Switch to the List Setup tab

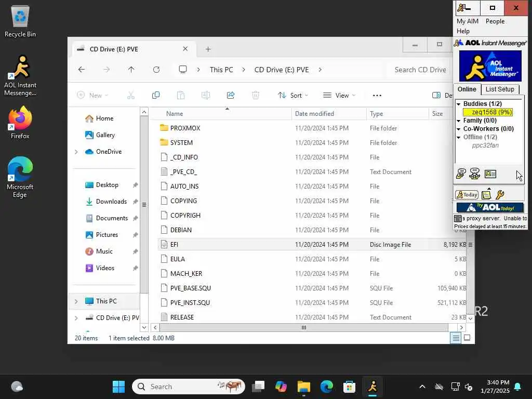tap(500, 89)
